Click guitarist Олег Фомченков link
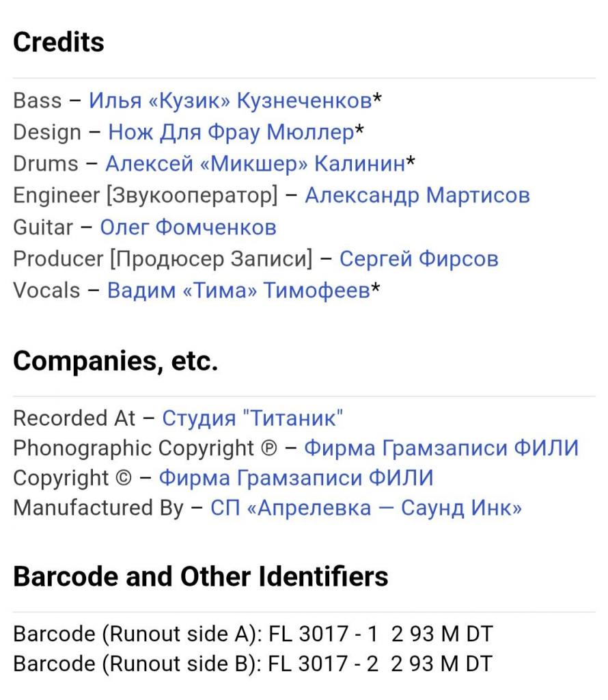The image size is (608, 700). point(188,227)
